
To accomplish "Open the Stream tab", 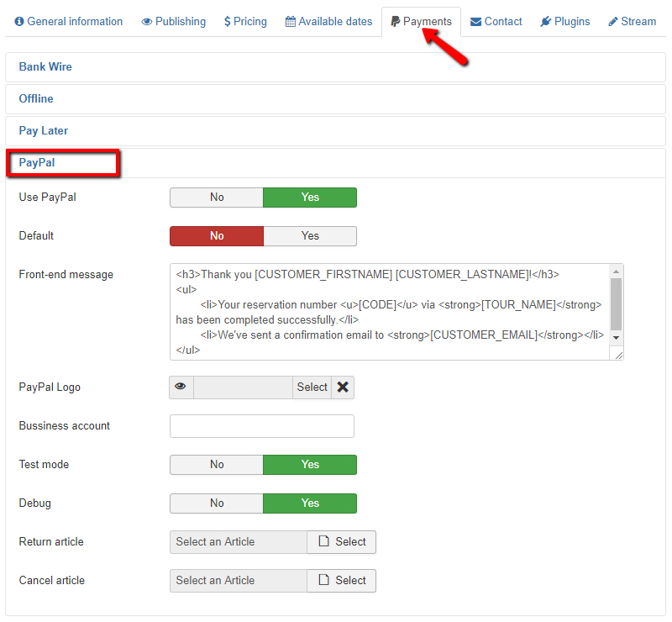I will tap(633, 22).
